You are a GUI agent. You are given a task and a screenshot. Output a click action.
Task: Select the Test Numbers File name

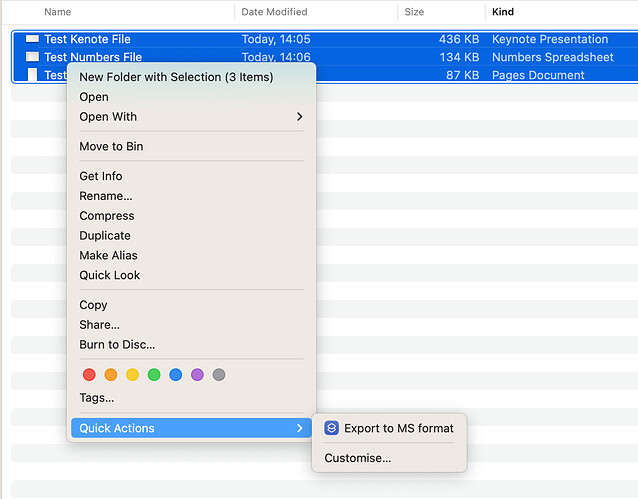(93, 57)
